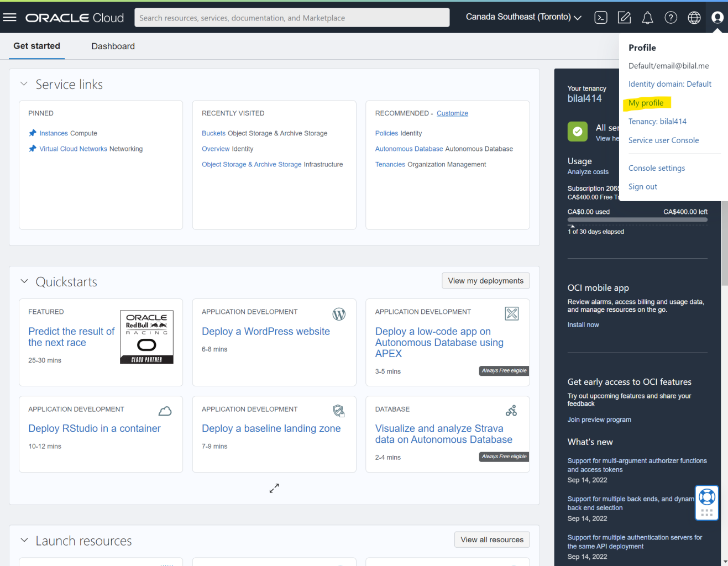Image resolution: width=728 pixels, height=566 pixels.
Task: Launch Cloud Shell developer tools icon
Action: coord(601,18)
